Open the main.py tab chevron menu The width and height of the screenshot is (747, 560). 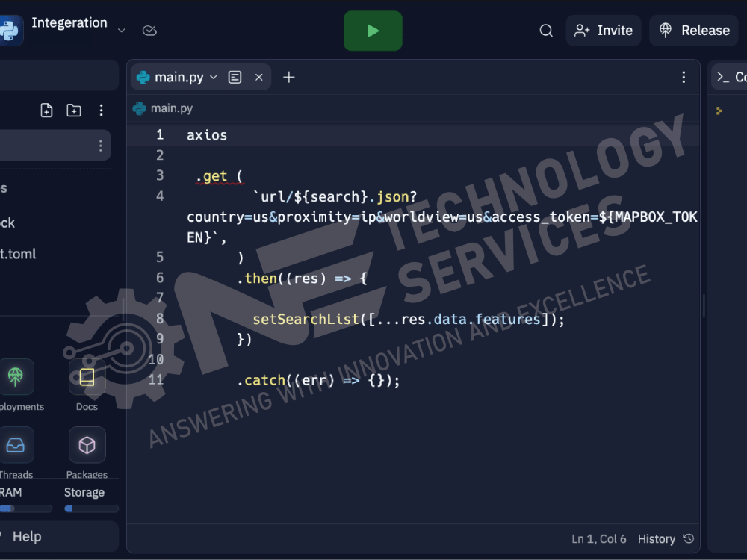click(214, 77)
